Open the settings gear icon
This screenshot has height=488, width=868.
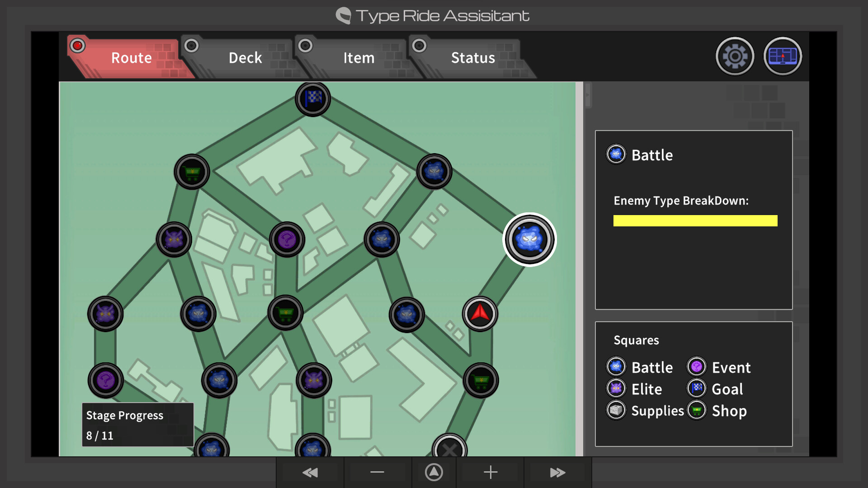[x=735, y=56]
